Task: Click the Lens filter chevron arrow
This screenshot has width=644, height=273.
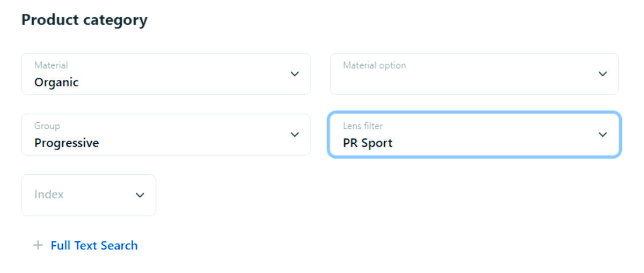Action: pos(603,135)
